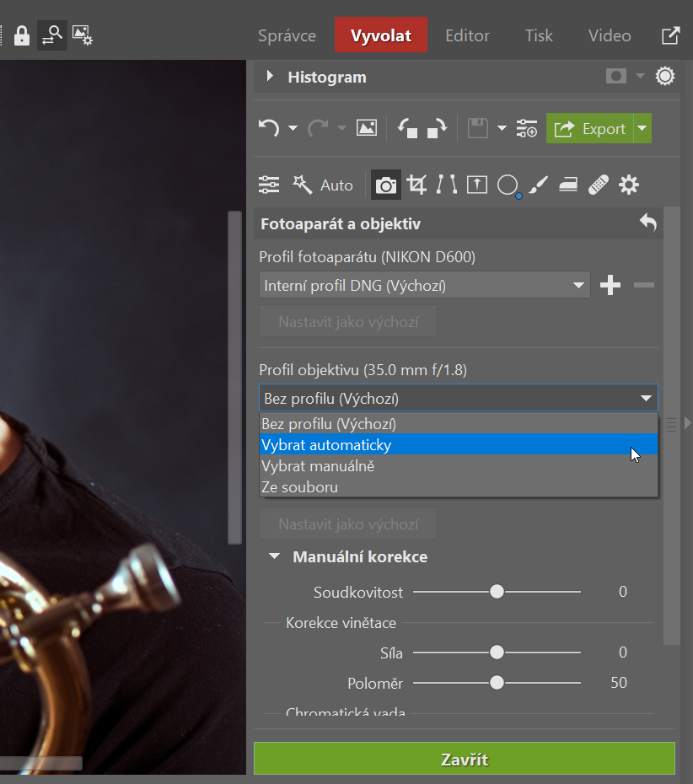Select the radial filter circle icon
This screenshot has width=693, height=784.
pyautogui.click(x=508, y=185)
